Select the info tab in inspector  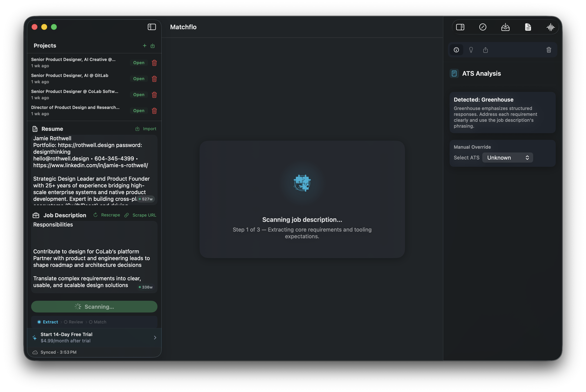456,50
